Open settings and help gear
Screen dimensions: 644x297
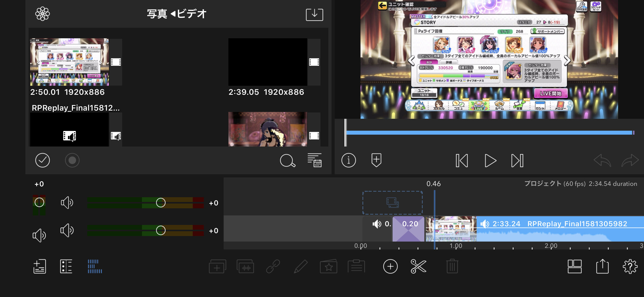(x=630, y=266)
